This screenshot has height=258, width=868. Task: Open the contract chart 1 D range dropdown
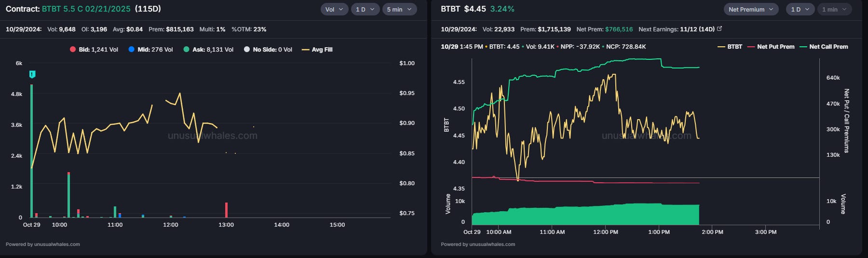click(365, 9)
